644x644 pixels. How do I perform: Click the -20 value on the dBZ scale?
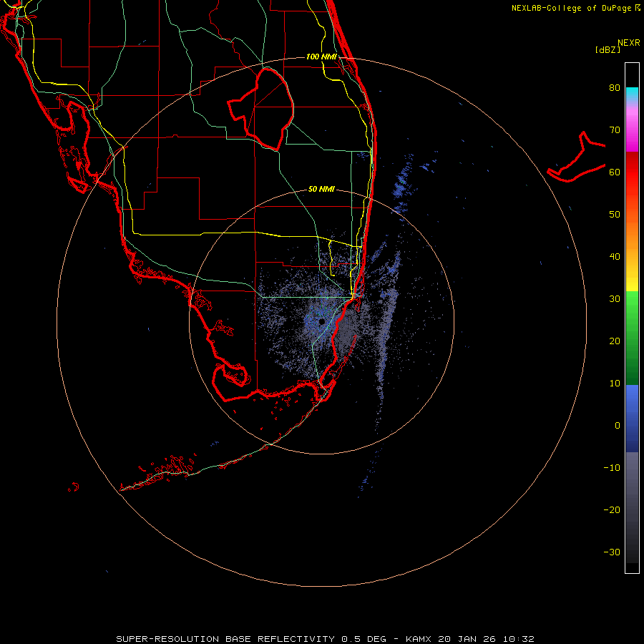612,510
